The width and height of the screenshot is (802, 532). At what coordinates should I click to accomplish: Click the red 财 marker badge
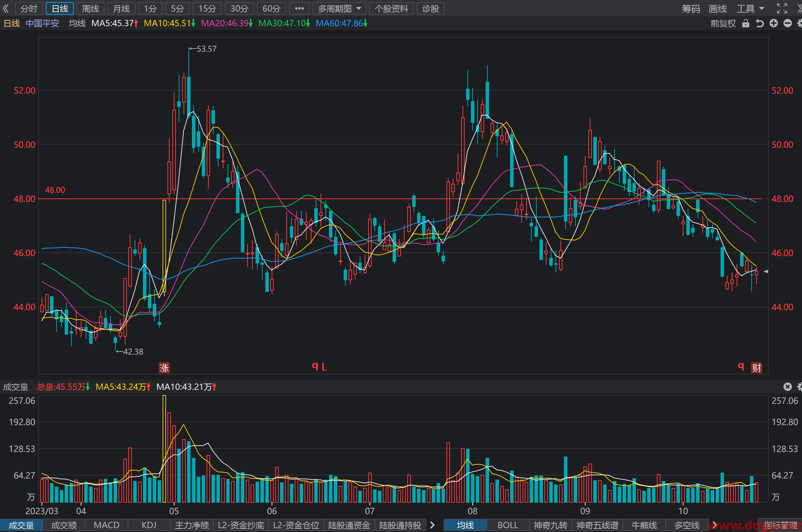click(757, 367)
